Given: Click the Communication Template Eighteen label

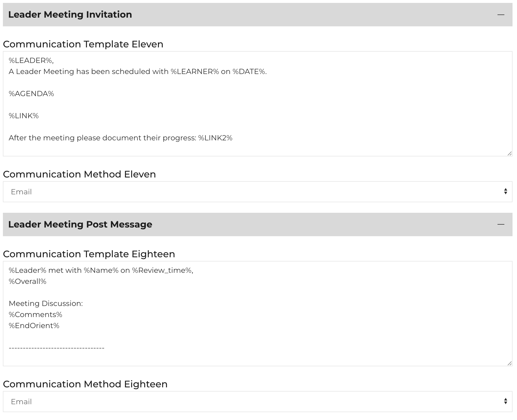Looking at the screenshot, I should (89, 254).
